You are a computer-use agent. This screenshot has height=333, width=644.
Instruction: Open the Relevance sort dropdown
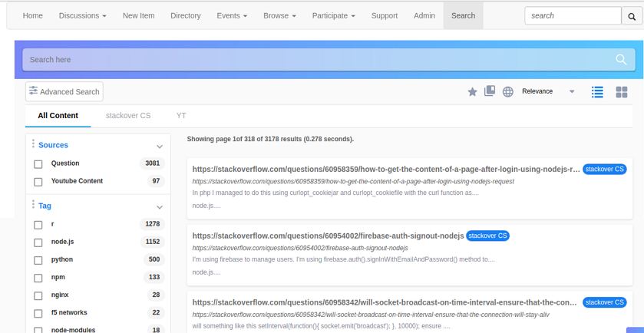pyautogui.click(x=547, y=91)
